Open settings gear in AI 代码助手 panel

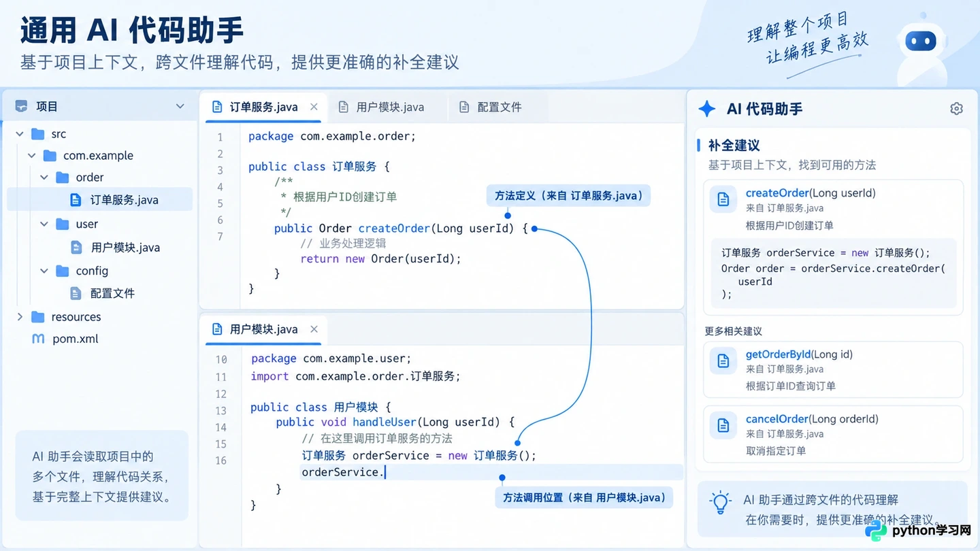956,109
